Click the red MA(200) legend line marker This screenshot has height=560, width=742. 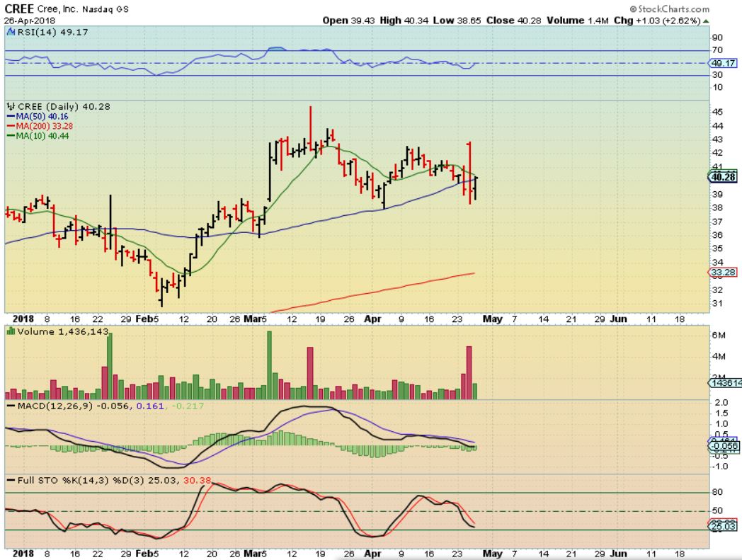click(11, 127)
